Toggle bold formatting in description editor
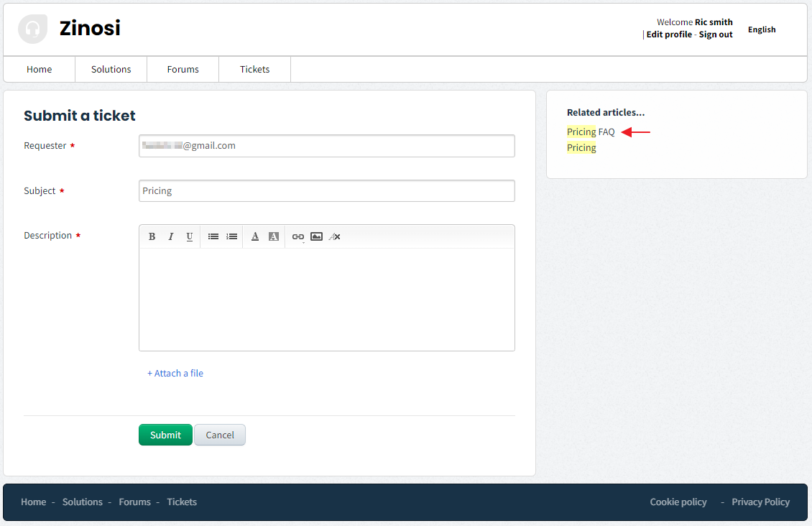The image size is (812, 526). pyautogui.click(x=152, y=236)
